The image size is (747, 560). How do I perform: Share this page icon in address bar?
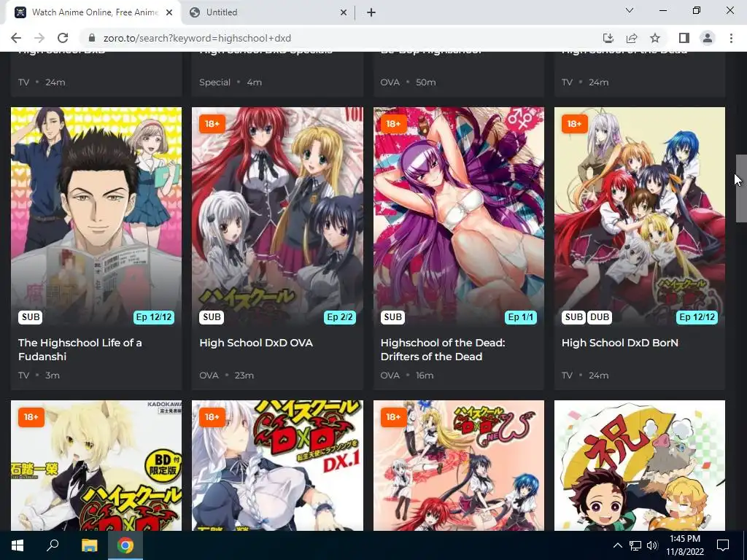(x=632, y=38)
